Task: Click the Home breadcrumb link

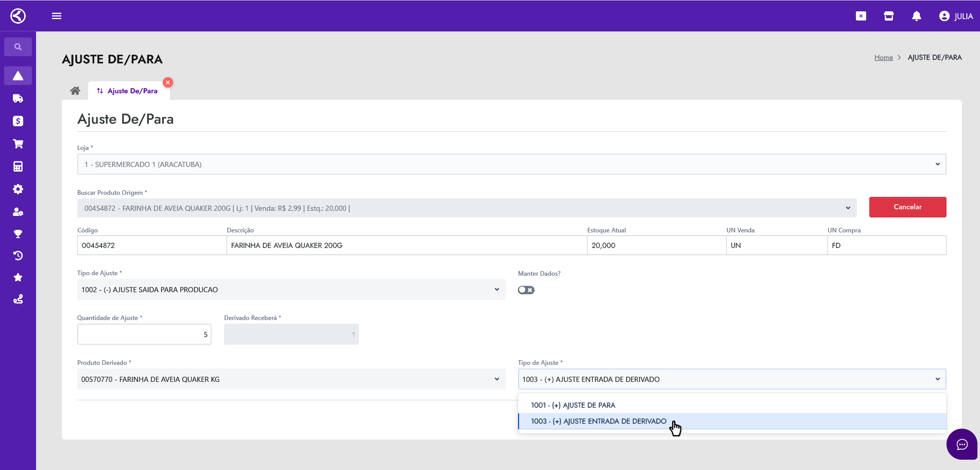Action: pyautogui.click(x=883, y=58)
